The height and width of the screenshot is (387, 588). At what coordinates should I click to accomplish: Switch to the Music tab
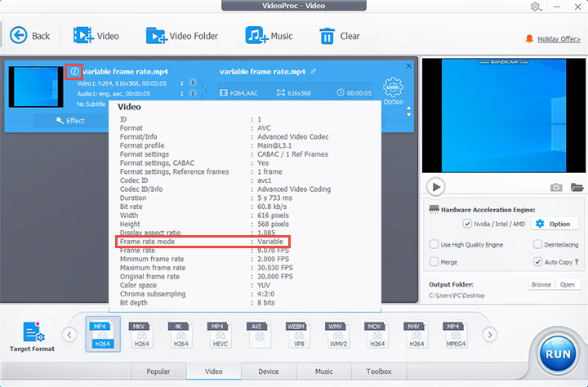[324, 371]
